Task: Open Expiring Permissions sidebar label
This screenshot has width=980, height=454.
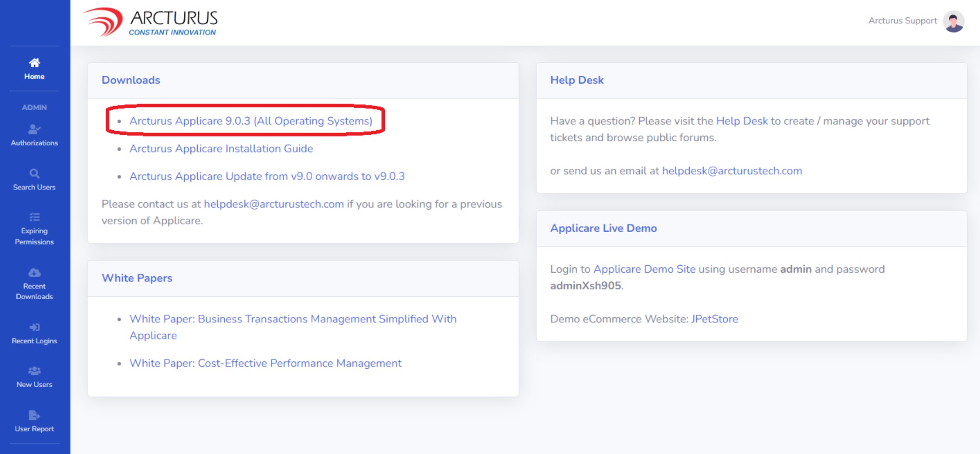Action: [34, 236]
